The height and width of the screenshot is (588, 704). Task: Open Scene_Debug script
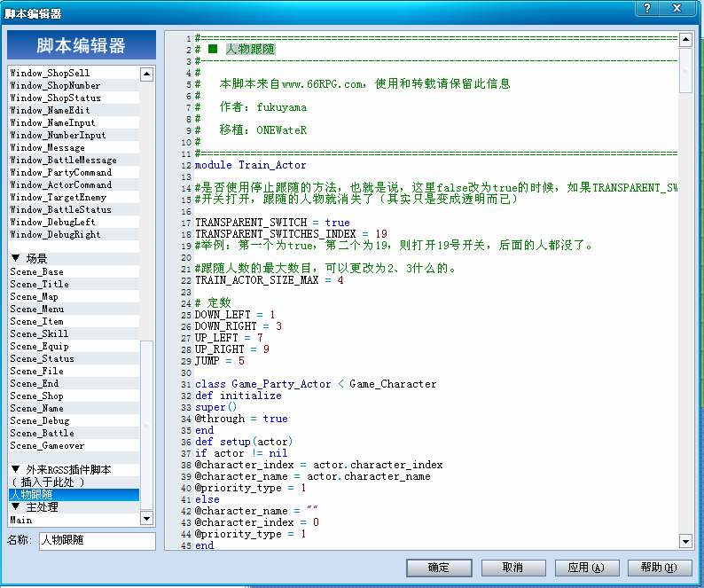74,421
